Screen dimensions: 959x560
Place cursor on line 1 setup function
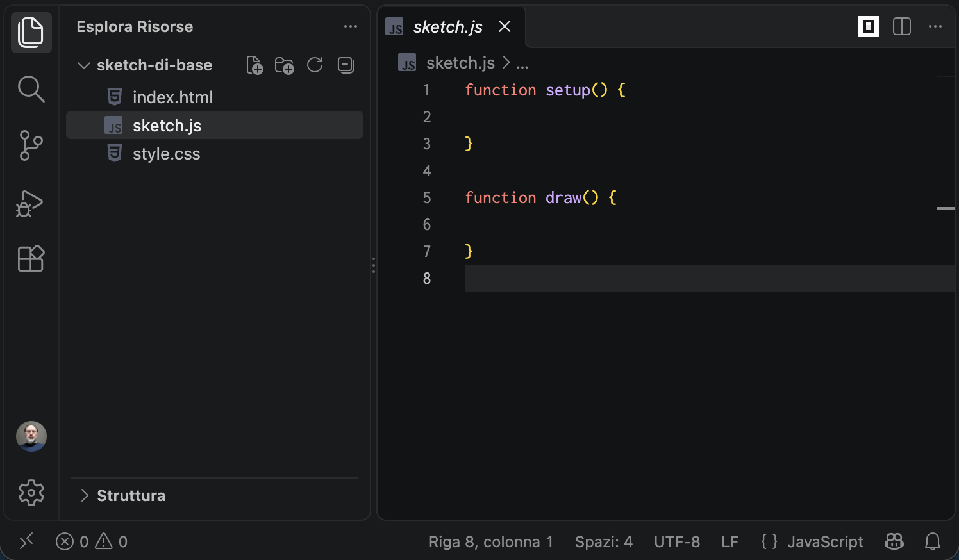coord(545,90)
